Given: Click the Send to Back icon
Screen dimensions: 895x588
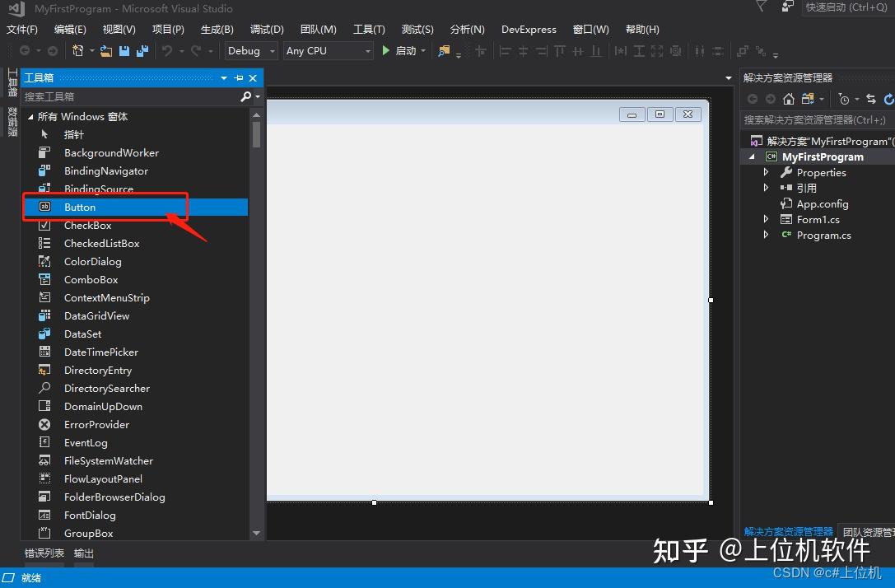Looking at the screenshot, I should 760,51.
